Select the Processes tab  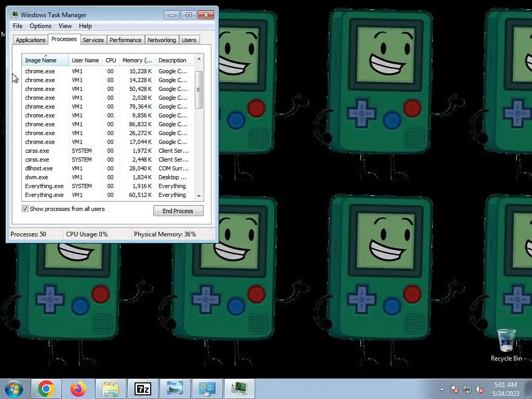[64, 39]
